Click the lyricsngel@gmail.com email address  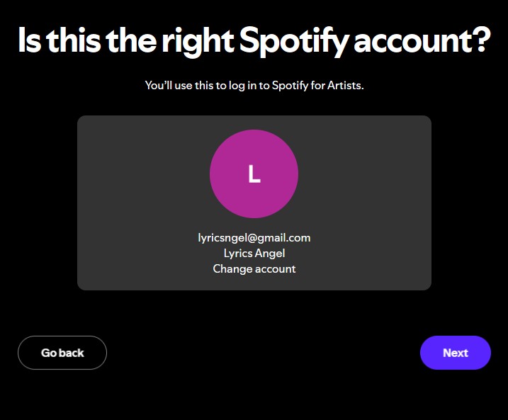254,238
